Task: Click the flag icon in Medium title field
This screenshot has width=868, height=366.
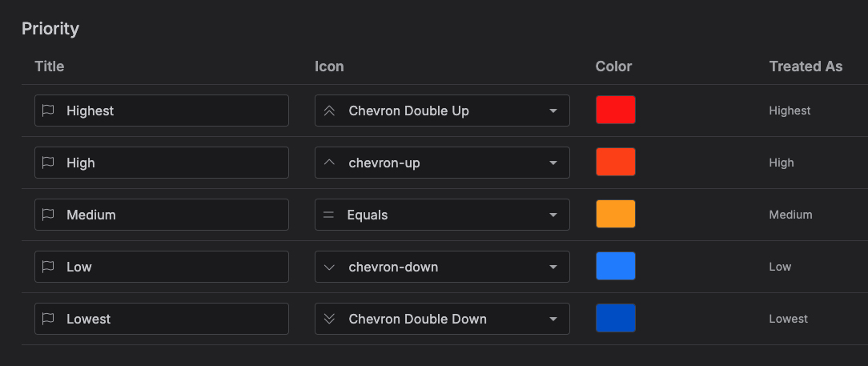Action: click(x=48, y=215)
